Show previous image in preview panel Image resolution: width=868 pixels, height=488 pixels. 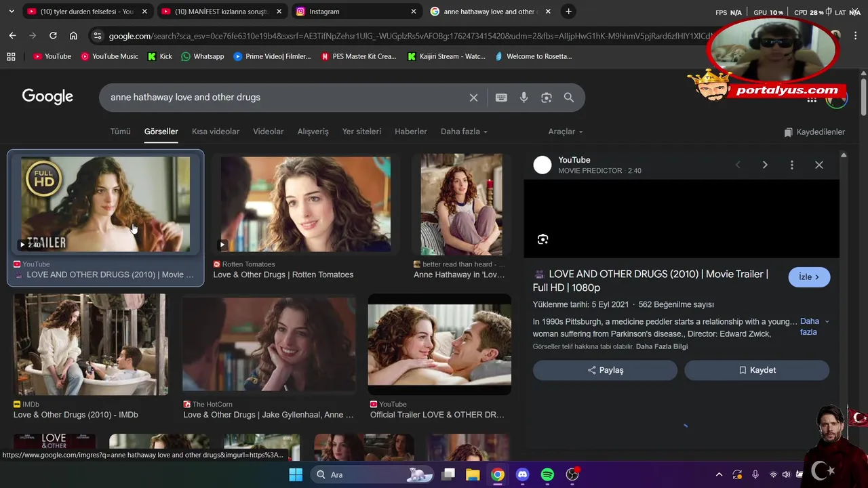(x=738, y=165)
